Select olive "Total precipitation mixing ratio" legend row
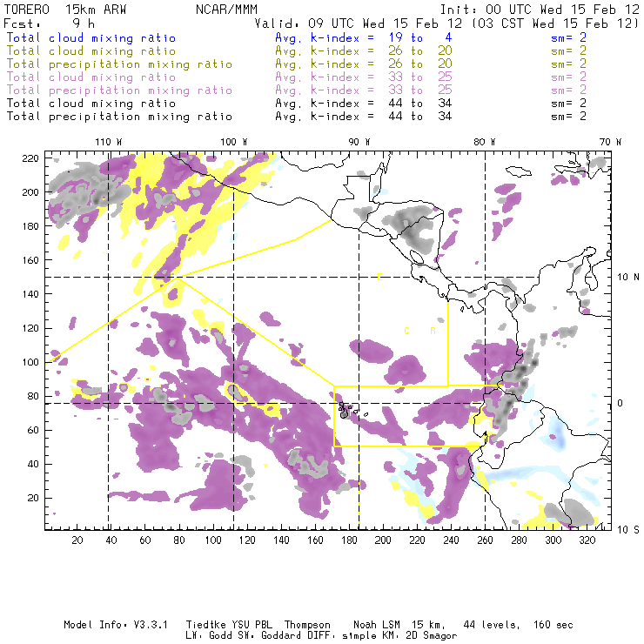 (119, 64)
